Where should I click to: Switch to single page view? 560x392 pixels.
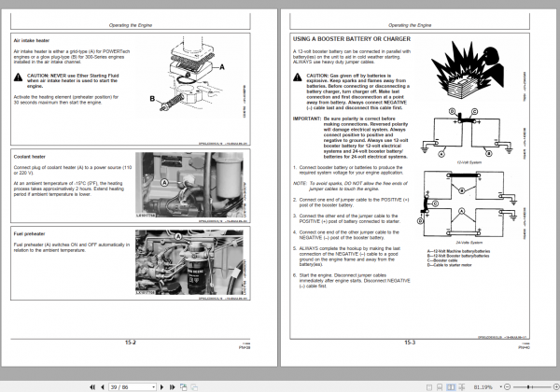pyautogui.click(x=429, y=387)
